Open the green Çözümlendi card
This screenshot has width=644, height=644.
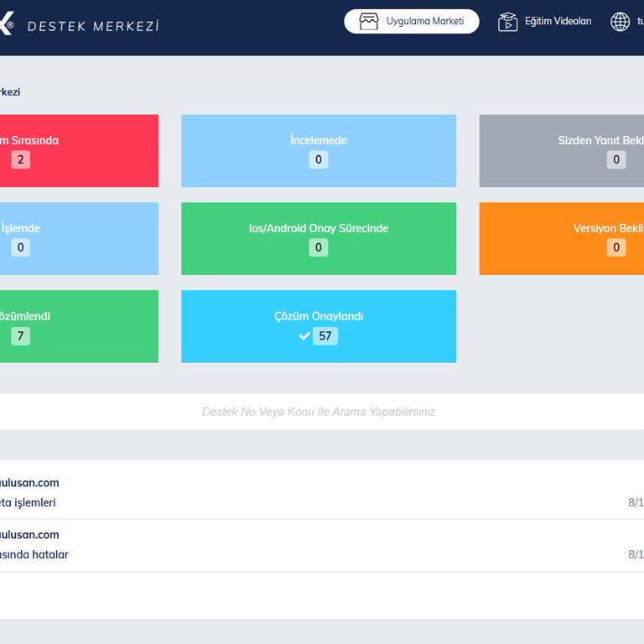(x=79, y=326)
